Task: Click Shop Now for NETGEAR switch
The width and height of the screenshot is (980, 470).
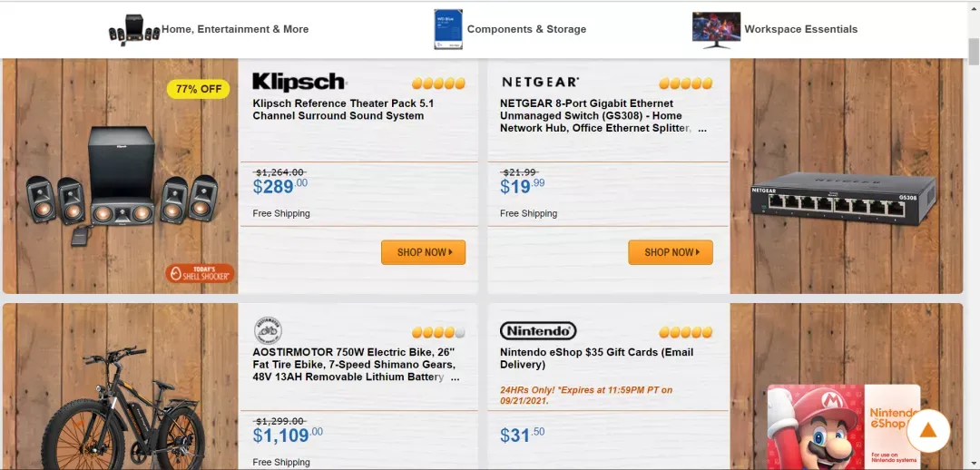Action: (x=670, y=252)
